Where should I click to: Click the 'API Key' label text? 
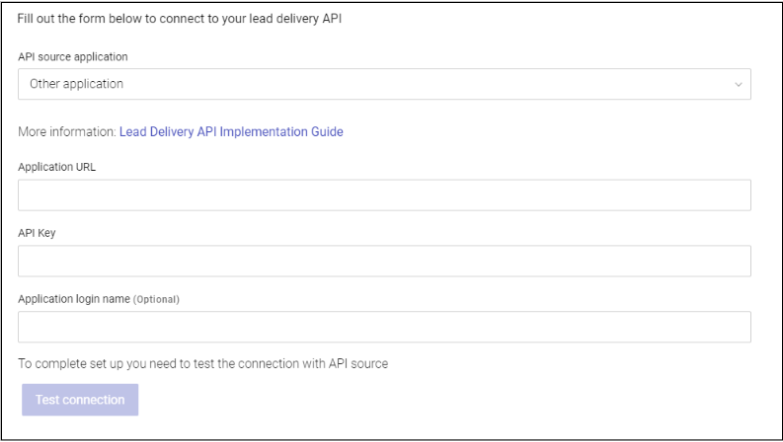coord(36,232)
